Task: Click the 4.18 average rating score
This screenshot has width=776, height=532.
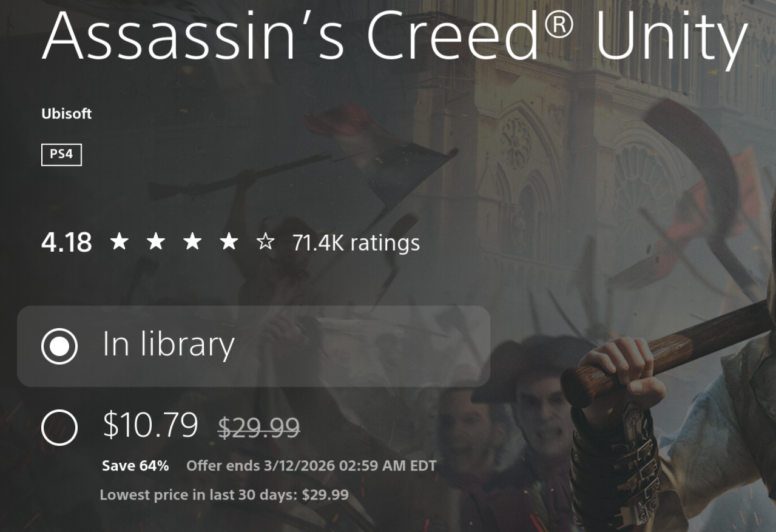Action: coord(67,243)
